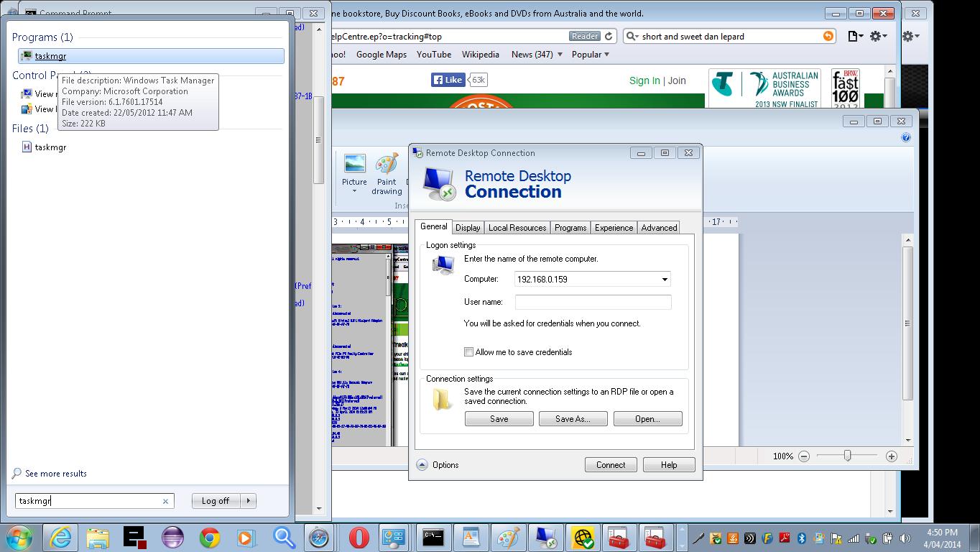Open the Log off arrow menu
Image resolution: width=980 pixels, height=552 pixels.
tap(248, 501)
